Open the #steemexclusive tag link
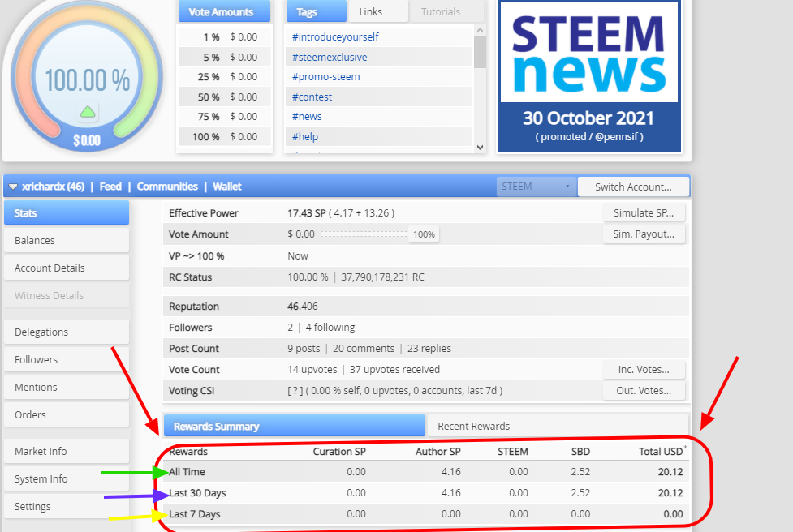Screen dimensions: 793x532 point(330,57)
